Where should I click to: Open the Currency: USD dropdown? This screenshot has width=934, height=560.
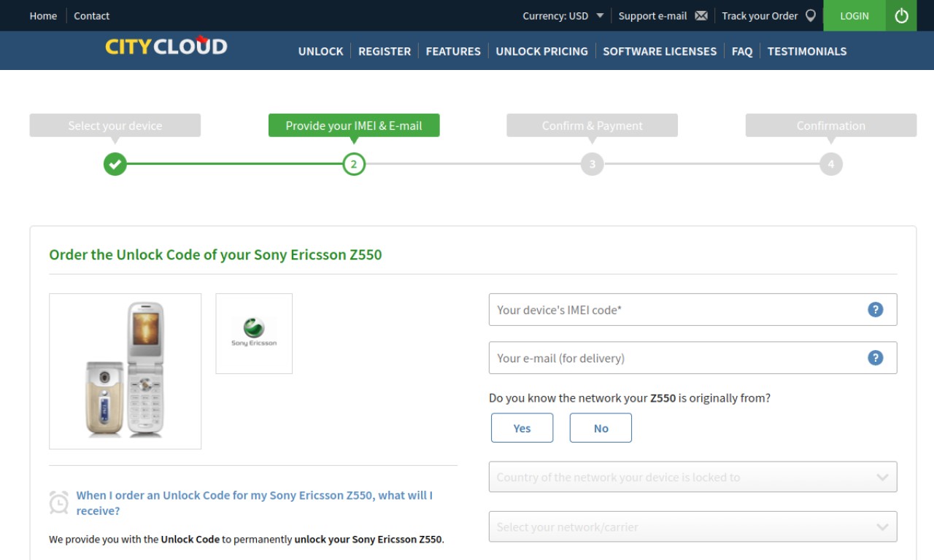pos(563,16)
